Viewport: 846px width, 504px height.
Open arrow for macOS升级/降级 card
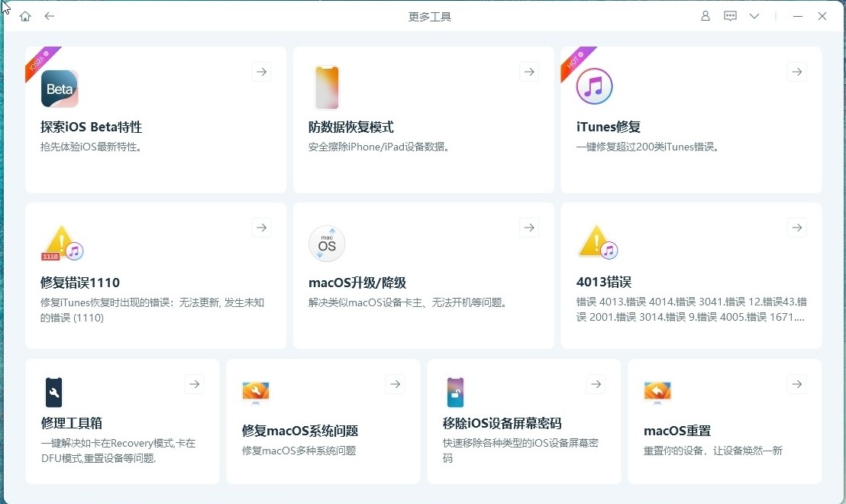coord(529,228)
